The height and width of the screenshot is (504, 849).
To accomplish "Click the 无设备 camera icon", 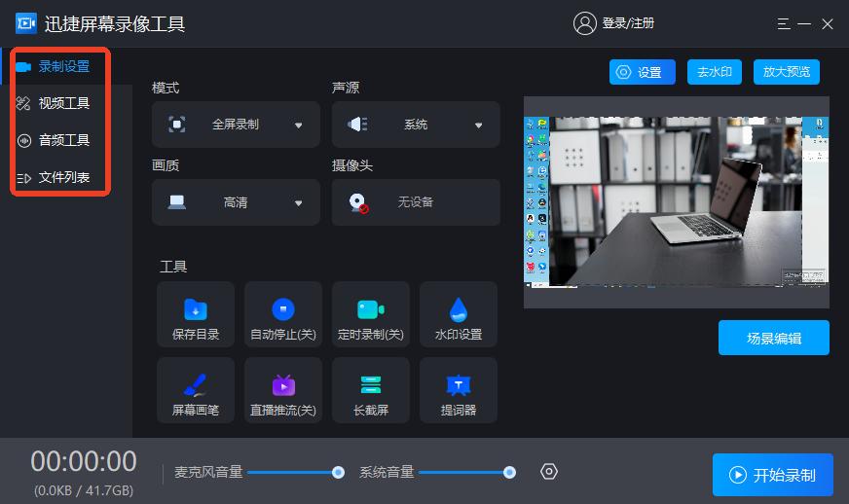I will (x=358, y=203).
